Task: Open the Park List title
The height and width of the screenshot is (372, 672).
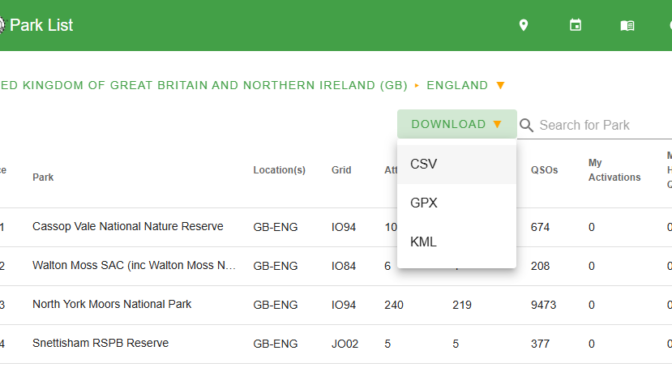Action: [x=41, y=25]
